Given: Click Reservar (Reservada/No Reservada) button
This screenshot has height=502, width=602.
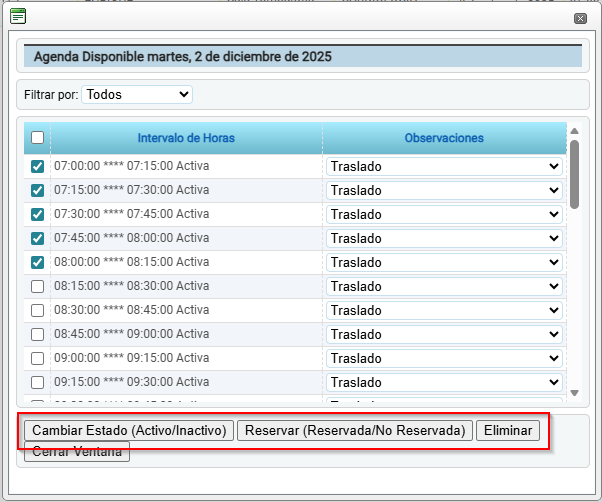Looking at the screenshot, I should coord(355,430).
